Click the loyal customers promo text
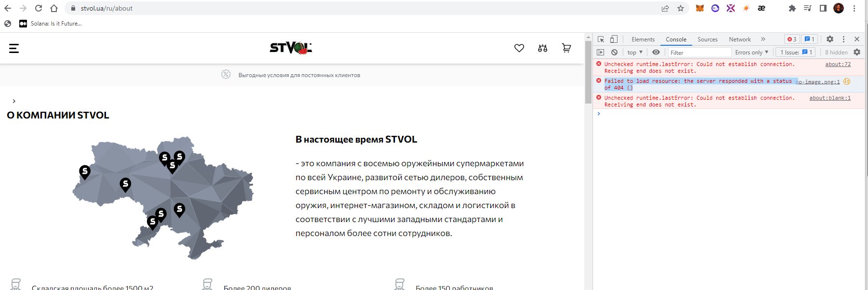Screen dimensions: 868x290 pyautogui.click(x=299, y=75)
